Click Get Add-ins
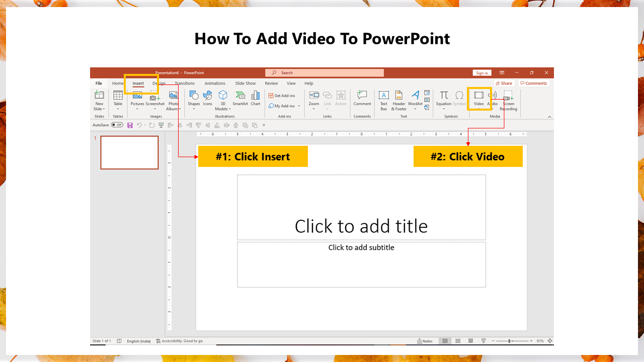Image resolution: width=644 pixels, height=362 pixels. (282, 96)
